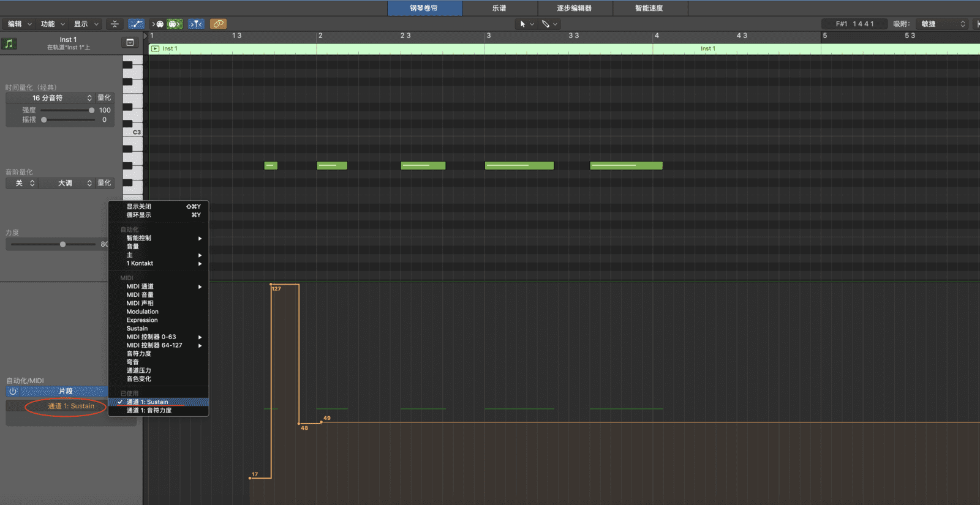This screenshot has width=980, height=505.
Task: Click the green music note region icon
Action: [x=9, y=43]
